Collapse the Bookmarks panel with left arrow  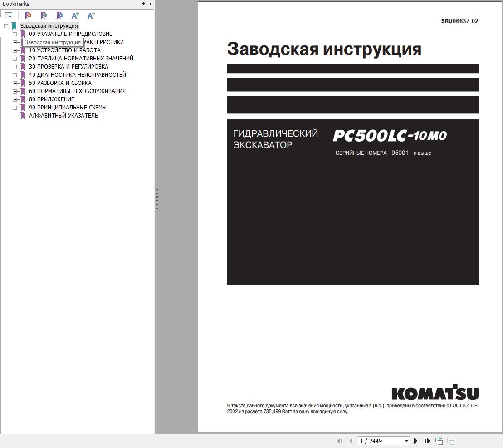click(x=151, y=4)
